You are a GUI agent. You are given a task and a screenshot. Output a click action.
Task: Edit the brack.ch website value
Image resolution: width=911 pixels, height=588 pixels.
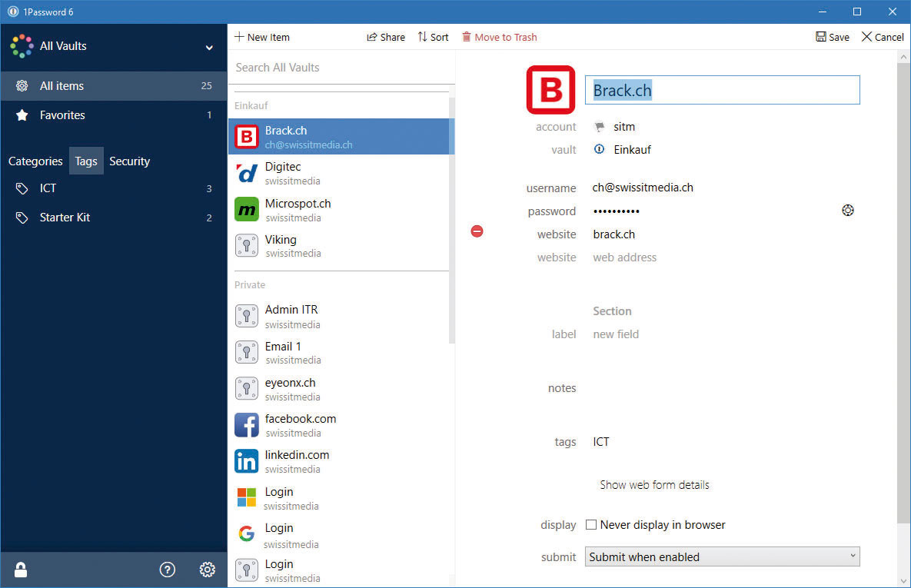614,234
